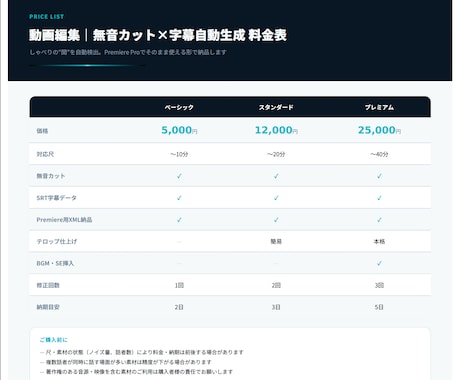Click Premiere用XML納品 checkmark in ベーシック column

point(179,220)
